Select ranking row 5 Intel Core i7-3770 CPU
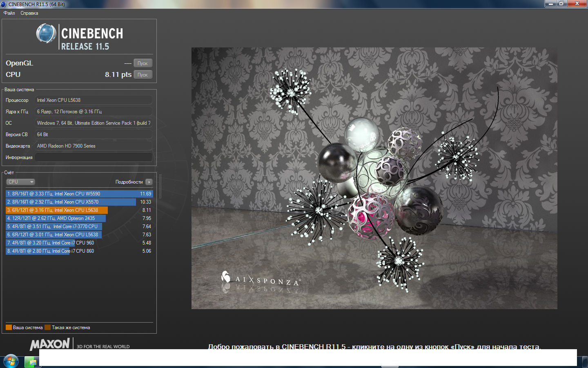The image size is (588, 368). click(79, 227)
